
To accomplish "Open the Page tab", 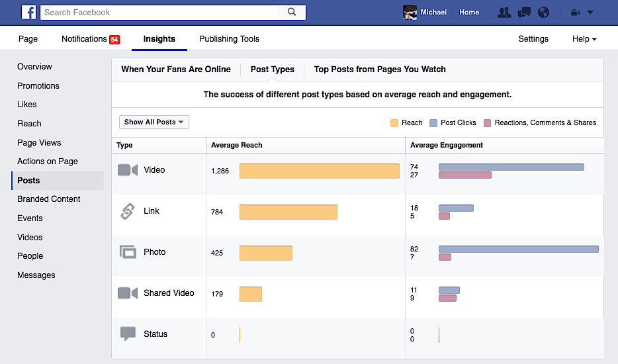I will click(28, 38).
